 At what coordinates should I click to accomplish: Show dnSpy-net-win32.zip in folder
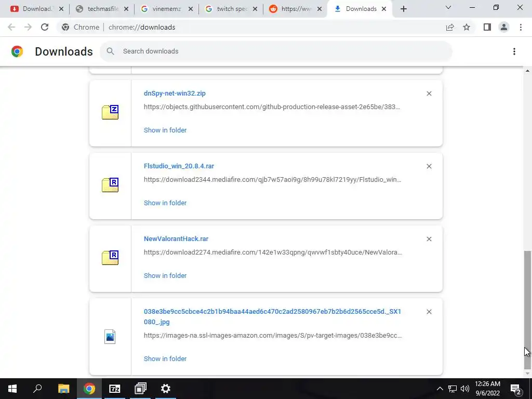pyautogui.click(x=165, y=130)
